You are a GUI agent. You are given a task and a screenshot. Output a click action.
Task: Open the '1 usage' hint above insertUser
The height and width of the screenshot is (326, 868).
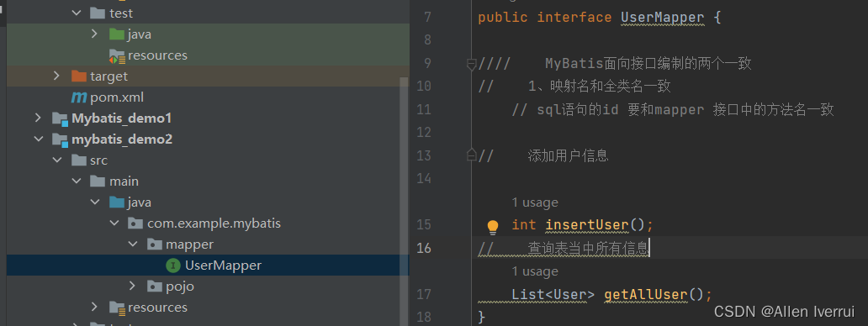pyautogui.click(x=535, y=202)
